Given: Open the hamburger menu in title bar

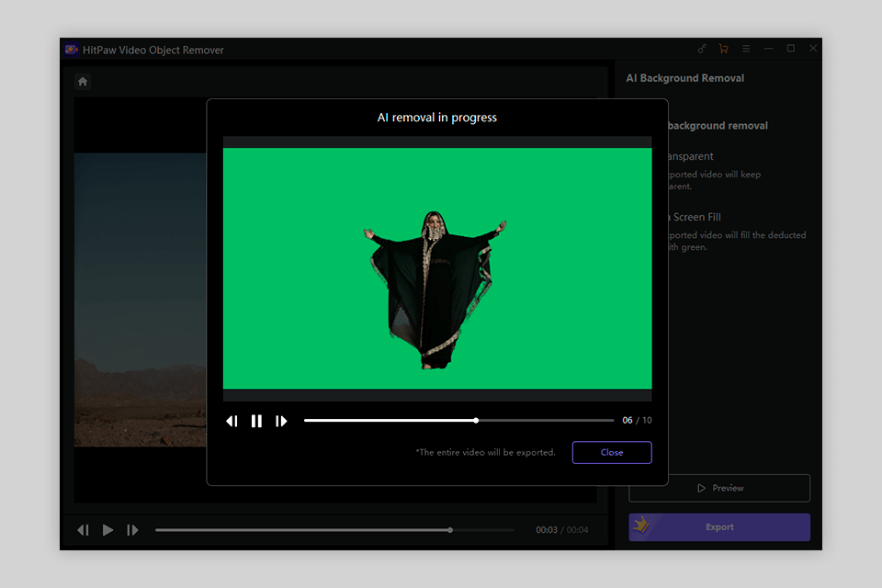Looking at the screenshot, I should tap(746, 49).
